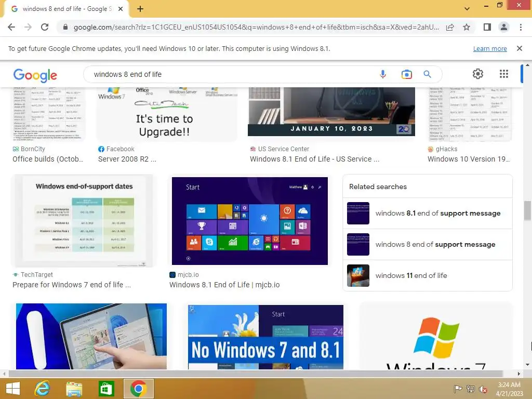Open the Chrome profile avatar
Screen dimensions: 532x399
[x=504, y=27]
